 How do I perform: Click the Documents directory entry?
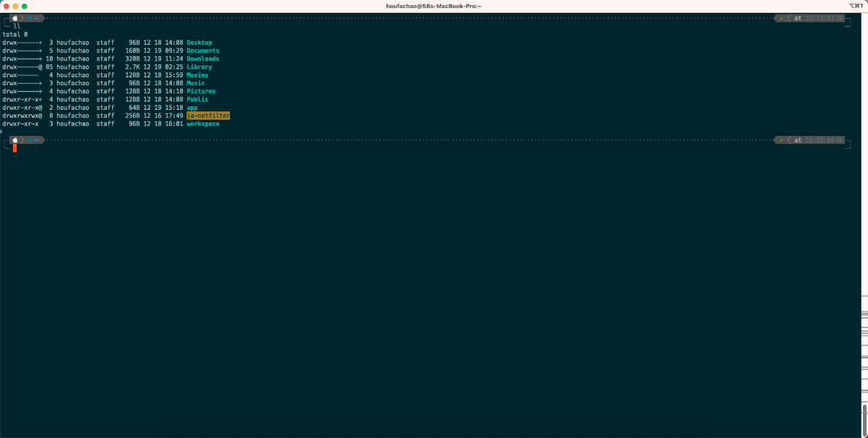pos(203,50)
